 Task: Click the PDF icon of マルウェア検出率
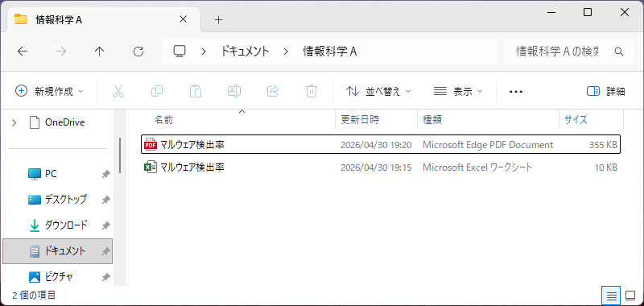coord(151,145)
